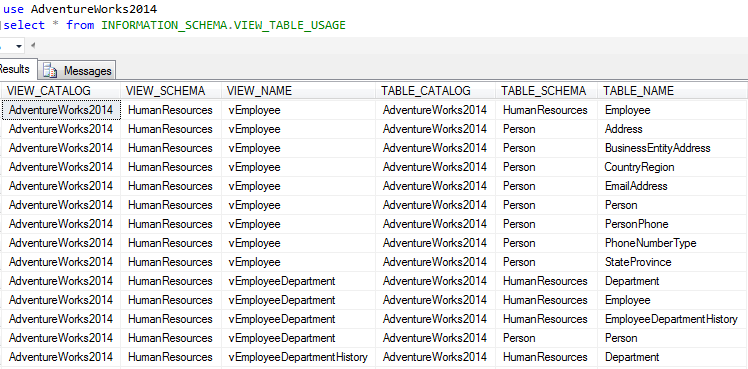Select Person schema cell in the EmailAddress row
The width and height of the screenshot is (748, 369).
coord(546,186)
